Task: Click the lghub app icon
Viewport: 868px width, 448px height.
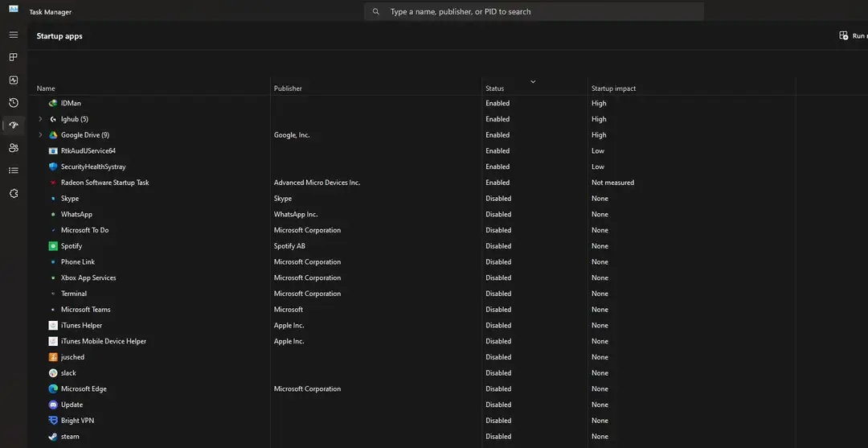Action: tap(53, 119)
